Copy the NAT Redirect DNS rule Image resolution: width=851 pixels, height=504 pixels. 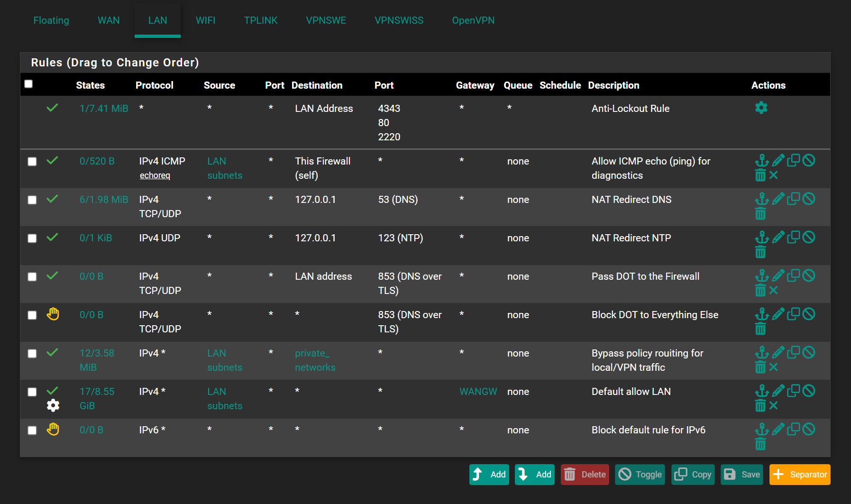click(794, 199)
